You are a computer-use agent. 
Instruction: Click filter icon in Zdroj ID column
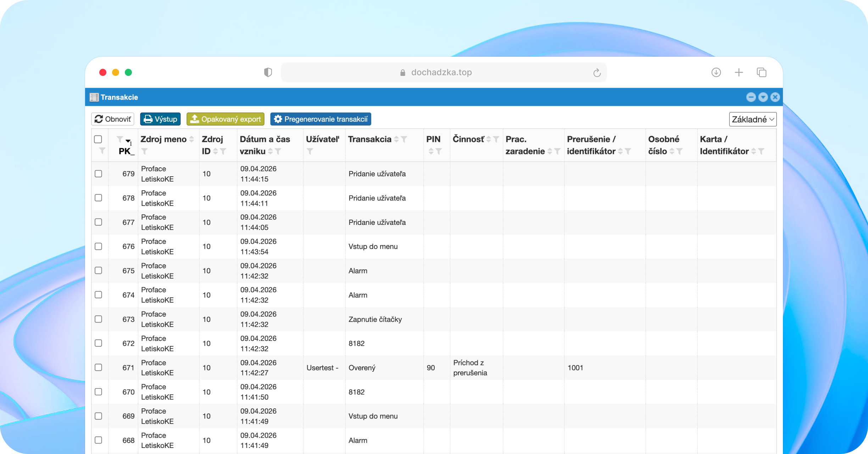(223, 151)
